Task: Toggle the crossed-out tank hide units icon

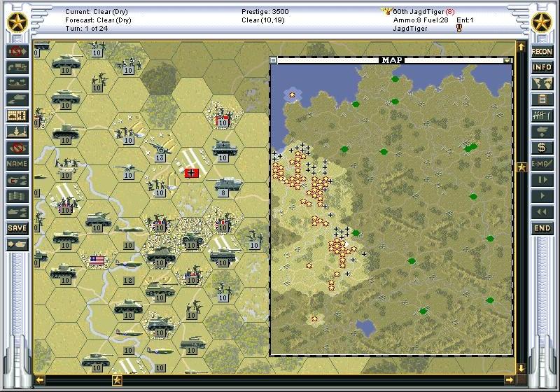Action: point(17,148)
